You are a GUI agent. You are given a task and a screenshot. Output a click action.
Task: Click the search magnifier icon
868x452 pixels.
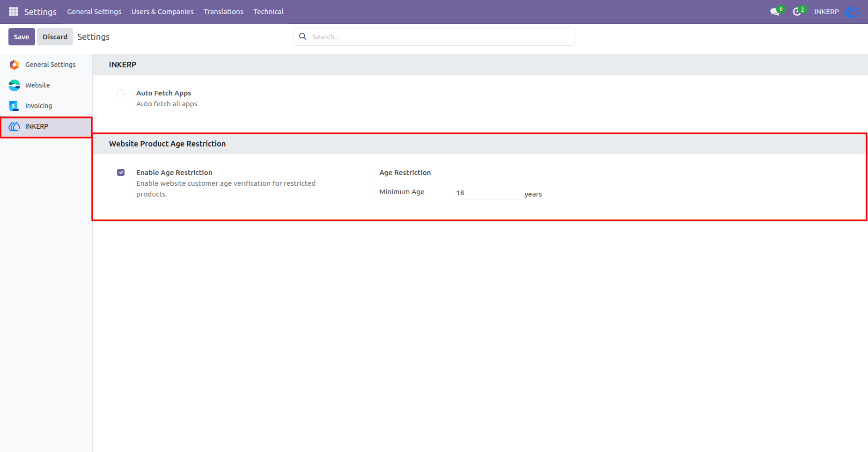pos(303,36)
